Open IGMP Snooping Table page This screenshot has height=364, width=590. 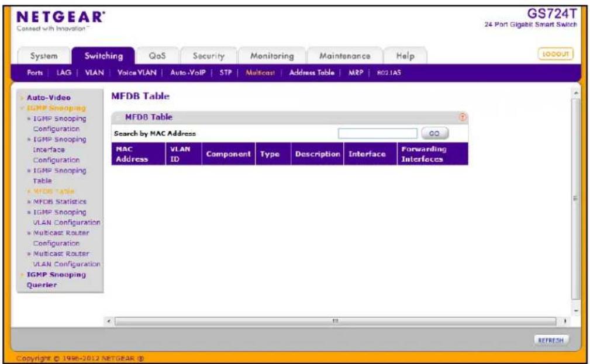point(60,176)
